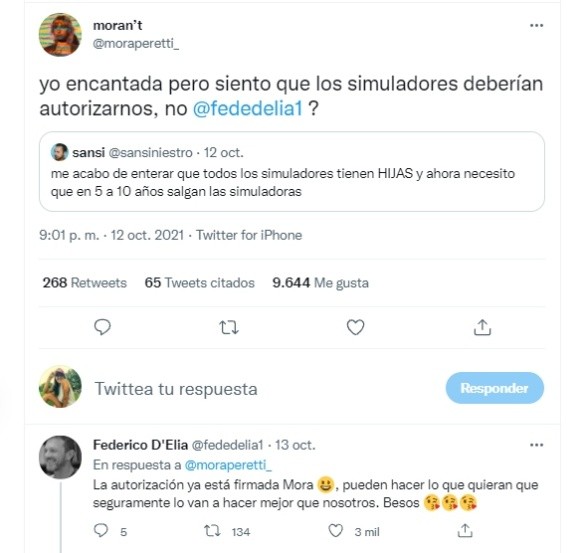
Task: Like the main tweet with the heart icon
Action: [355, 327]
